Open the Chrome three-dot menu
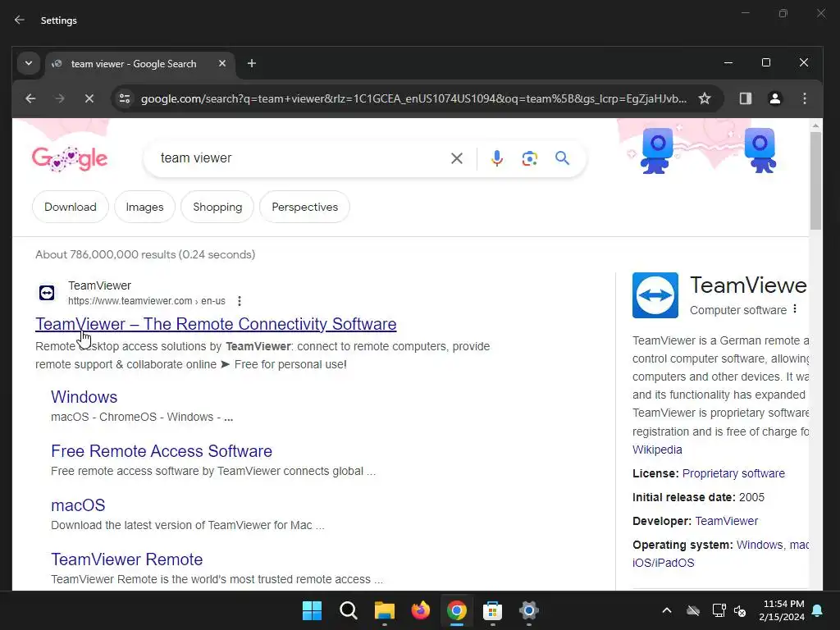 [804, 98]
